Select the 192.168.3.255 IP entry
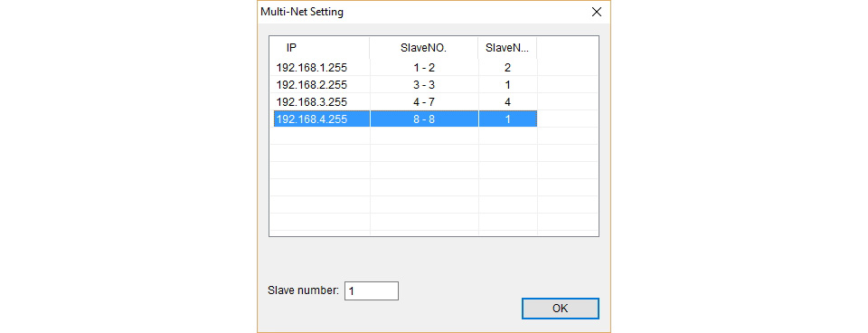 [x=312, y=102]
